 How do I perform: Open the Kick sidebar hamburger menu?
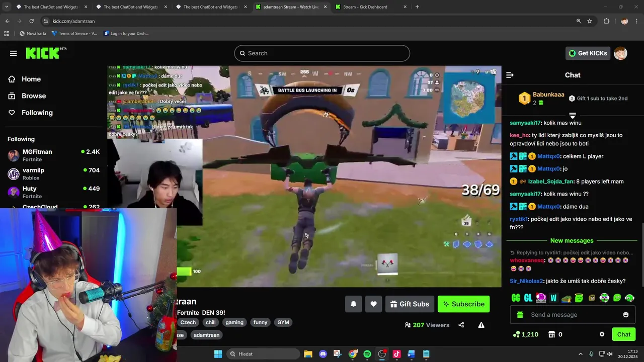(x=13, y=53)
